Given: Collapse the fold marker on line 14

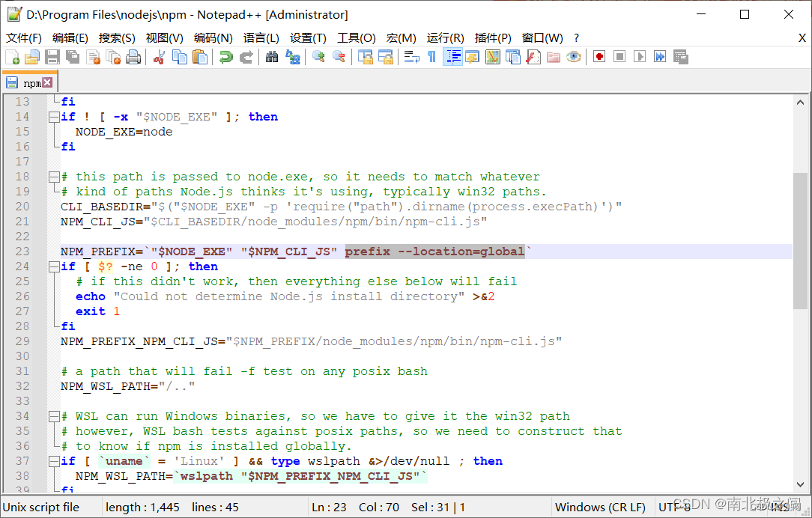Looking at the screenshot, I should [x=53, y=117].
